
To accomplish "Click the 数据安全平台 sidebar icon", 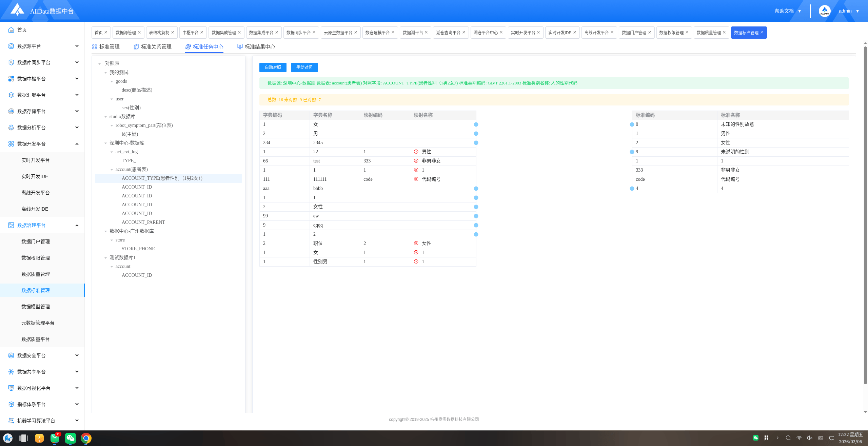I will click(x=11, y=355).
